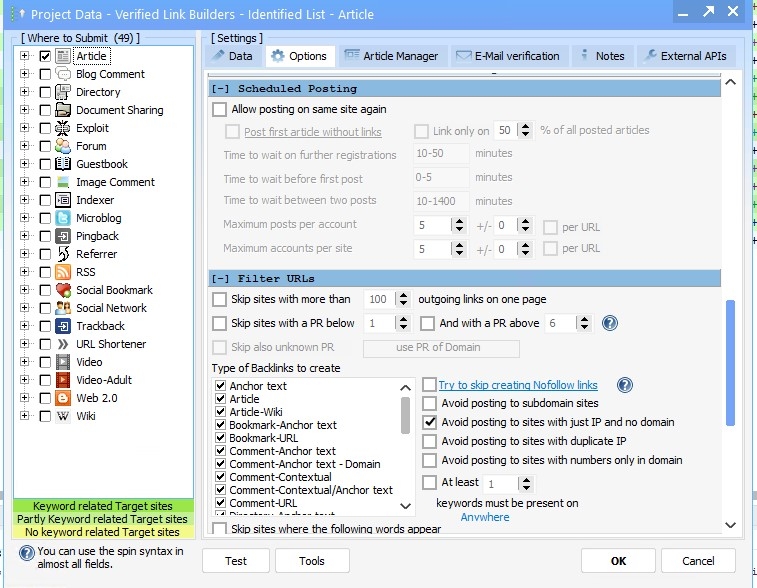Expand the Article tree node

click(24, 56)
